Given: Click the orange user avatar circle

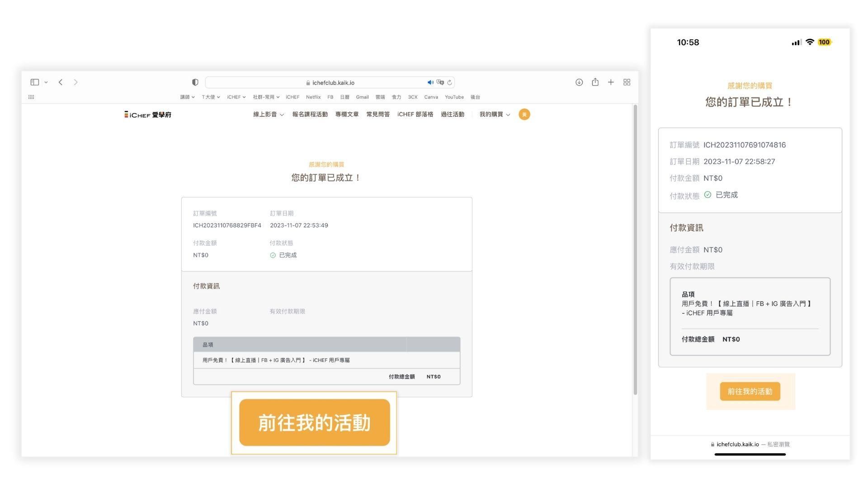Looking at the screenshot, I should (524, 115).
